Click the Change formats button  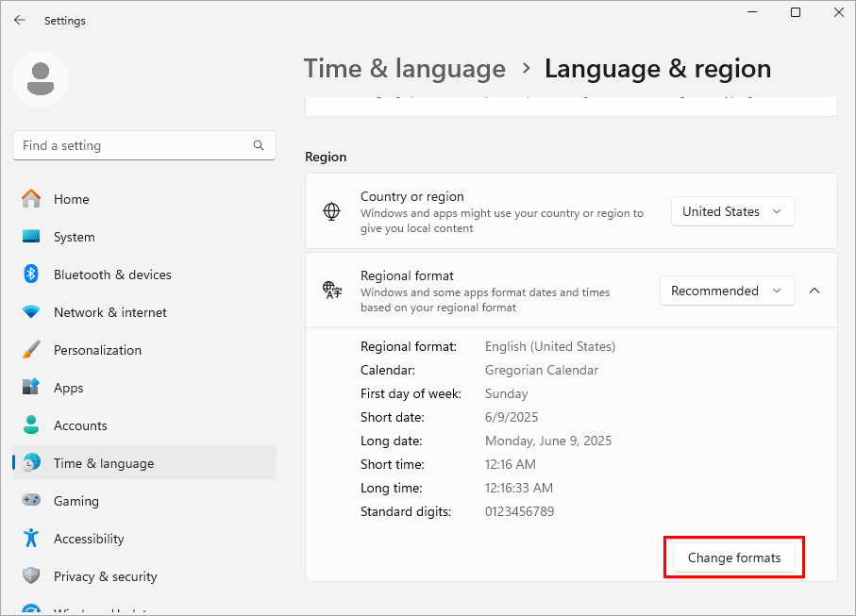tap(734, 558)
